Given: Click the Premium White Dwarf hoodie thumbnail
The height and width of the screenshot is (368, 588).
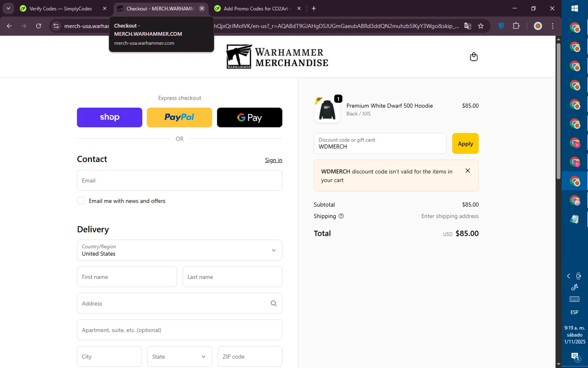Looking at the screenshot, I should tap(327, 110).
